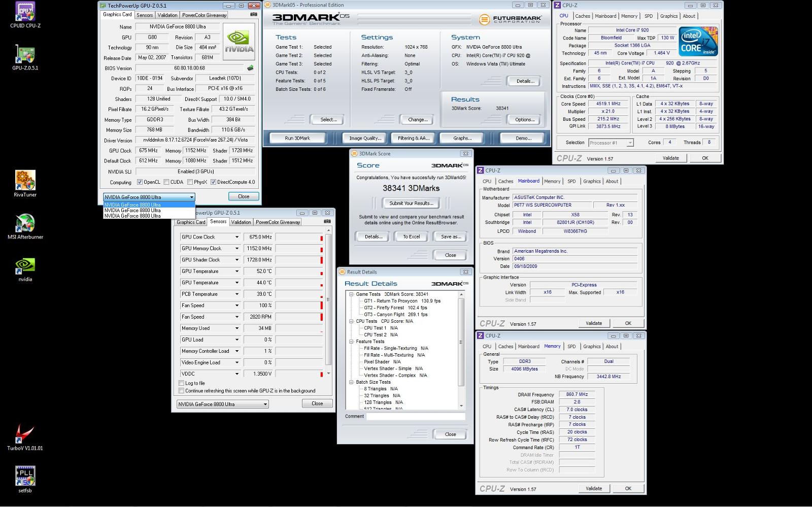Screen dimensions: 812x507
Task: Click Run 3DMark button
Action: [x=297, y=138]
